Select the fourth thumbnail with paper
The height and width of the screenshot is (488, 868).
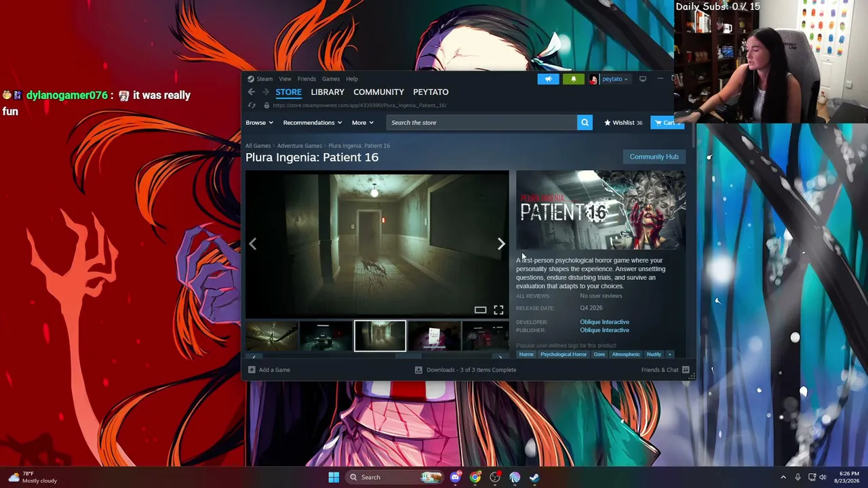click(x=434, y=336)
